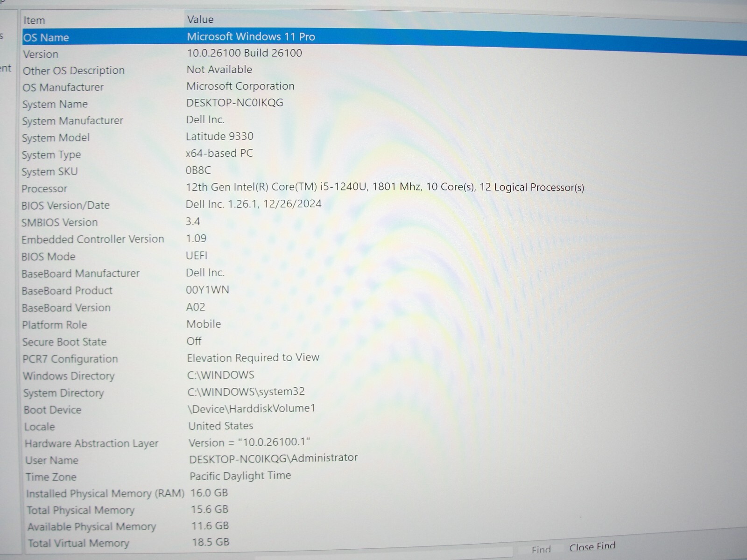Click value 10.0.26100 Build 26100
Screen dimensions: 747x560
244,53
